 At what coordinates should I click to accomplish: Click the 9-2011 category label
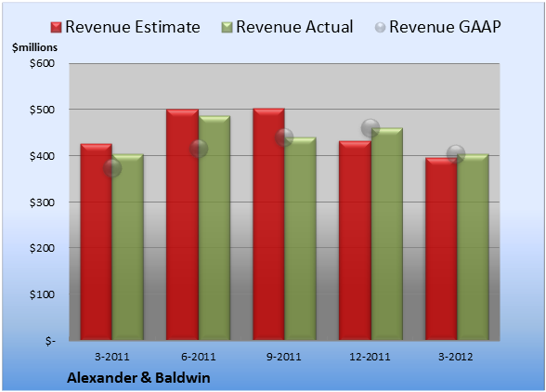tap(284, 357)
